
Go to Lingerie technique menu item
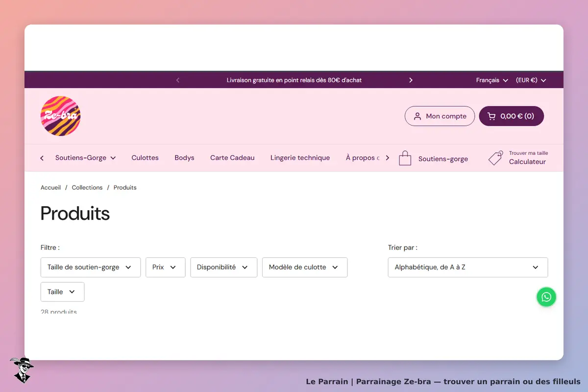(300, 158)
